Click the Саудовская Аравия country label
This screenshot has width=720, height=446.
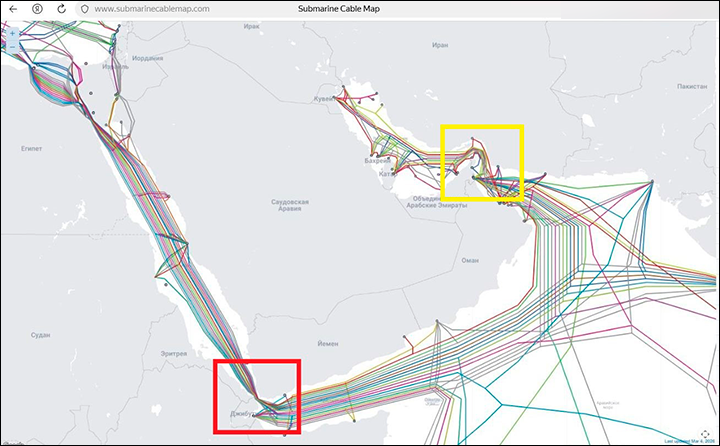(290, 206)
